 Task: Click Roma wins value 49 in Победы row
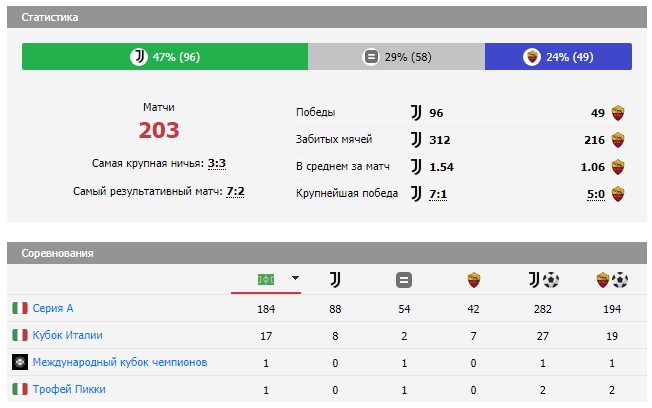(598, 113)
